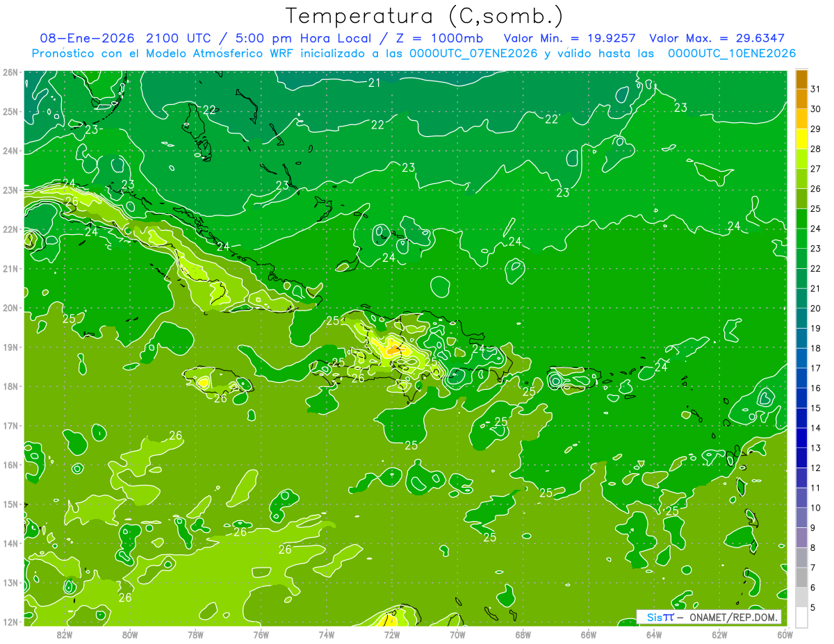Click the "12N" latitude axis label
This screenshot has width=834, height=644.
pos(10,622)
